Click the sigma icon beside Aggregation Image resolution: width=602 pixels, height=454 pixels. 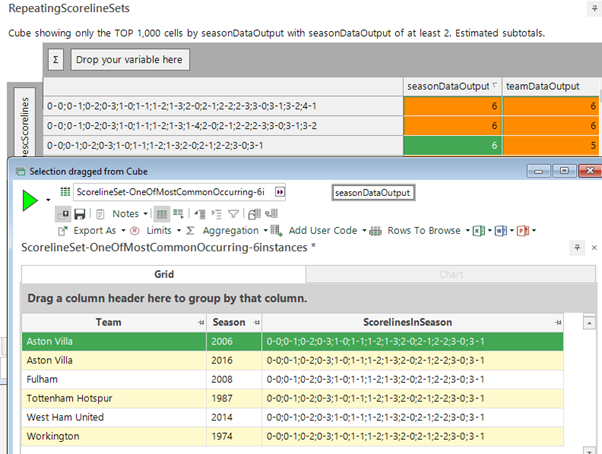coord(190,231)
